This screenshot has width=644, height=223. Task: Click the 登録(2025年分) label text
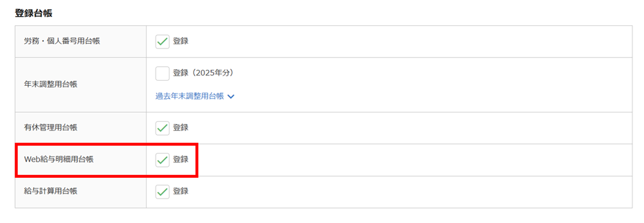point(203,73)
